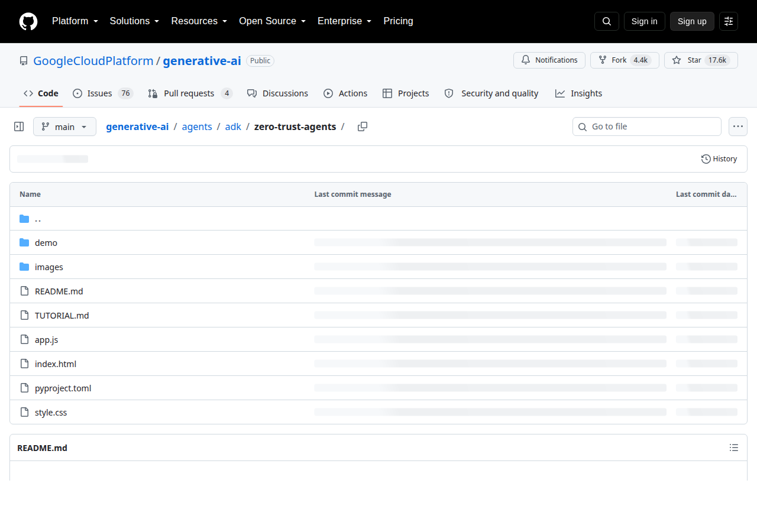Image resolution: width=757 pixels, height=532 pixels.
Task: Click the parent directory folder icon
Action: click(24, 219)
